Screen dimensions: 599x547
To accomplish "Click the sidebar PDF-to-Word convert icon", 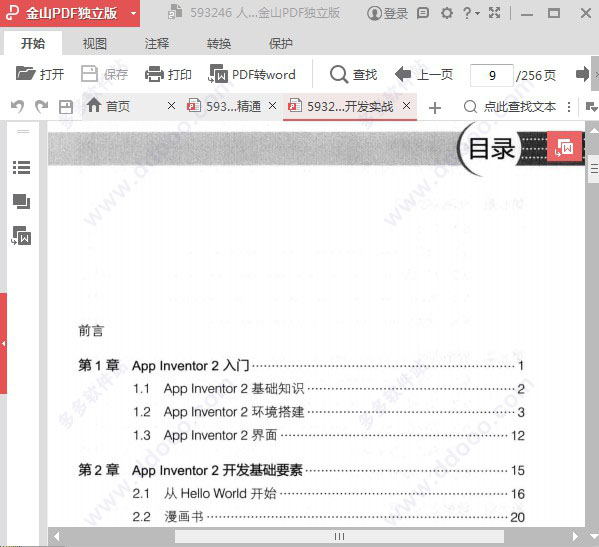I will 21,236.
